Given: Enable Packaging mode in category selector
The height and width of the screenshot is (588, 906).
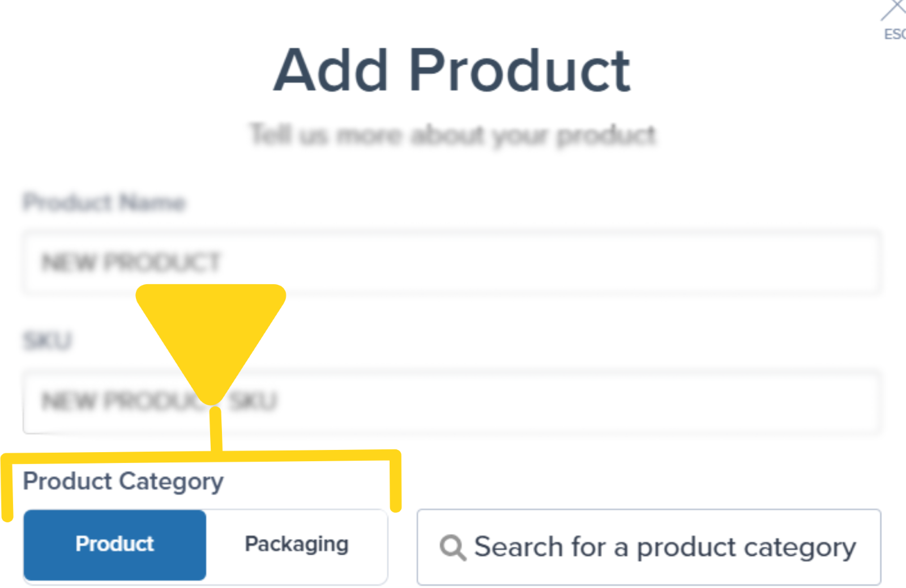Looking at the screenshot, I should 296,544.
